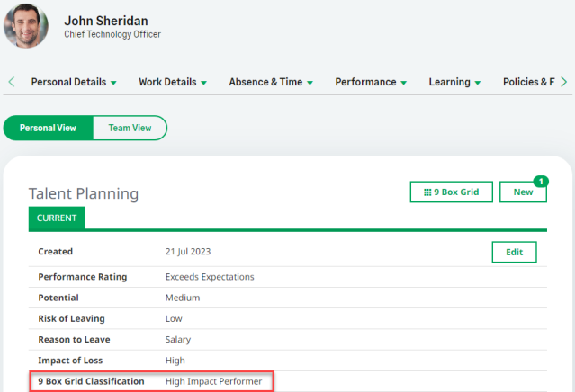Click John Sheridan's profile photo
Viewport: 575px width, 392px height.
tap(26, 25)
